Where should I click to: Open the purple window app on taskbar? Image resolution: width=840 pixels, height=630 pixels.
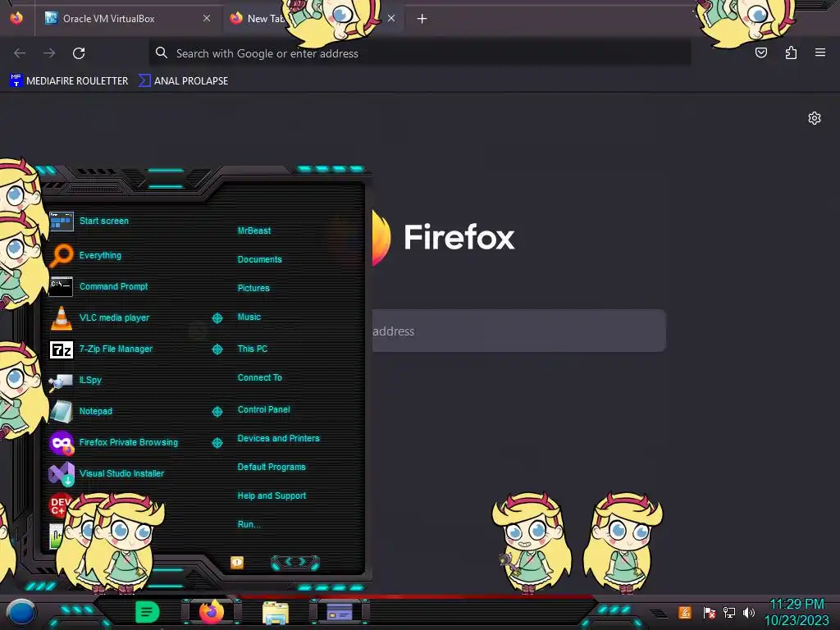[340, 612]
